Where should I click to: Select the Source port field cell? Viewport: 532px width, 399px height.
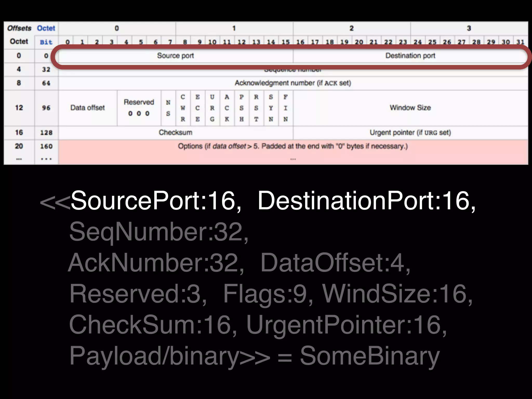[x=175, y=56]
